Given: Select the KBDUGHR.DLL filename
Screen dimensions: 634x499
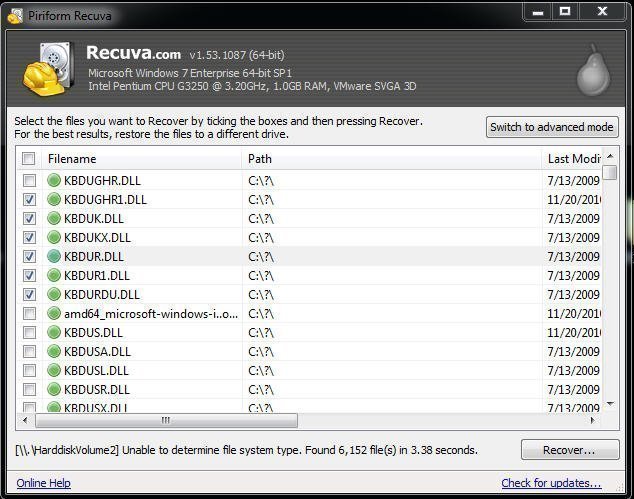Looking at the screenshot, I should coord(102,180).
